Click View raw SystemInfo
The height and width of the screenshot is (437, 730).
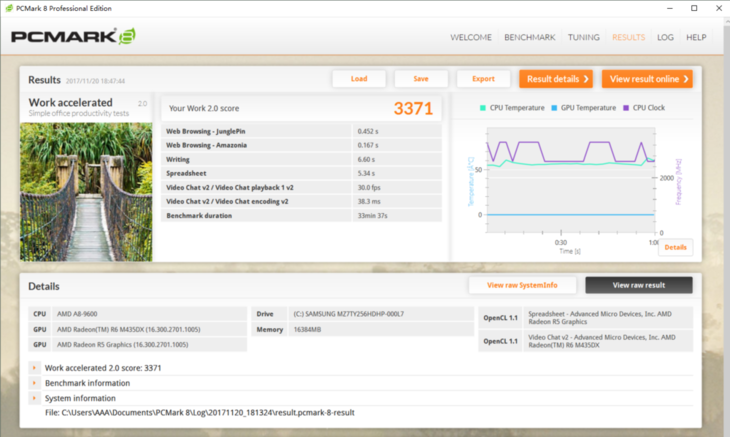click(522, 285)
